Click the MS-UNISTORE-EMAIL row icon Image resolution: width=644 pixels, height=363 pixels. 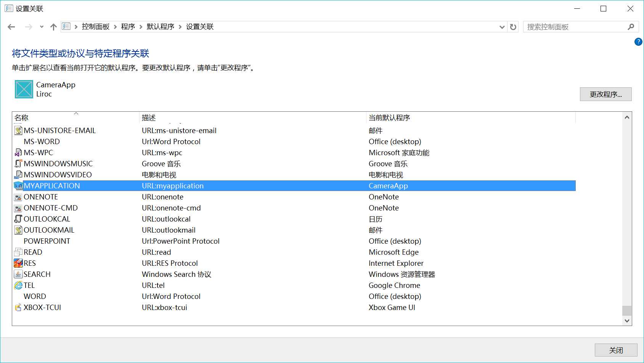[x=18, y=130]
